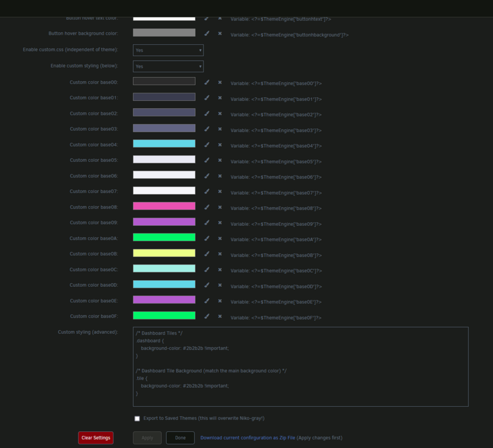Clear Custom color base0D with X icon
Screen dimensions: 493x448
point(220,285)
